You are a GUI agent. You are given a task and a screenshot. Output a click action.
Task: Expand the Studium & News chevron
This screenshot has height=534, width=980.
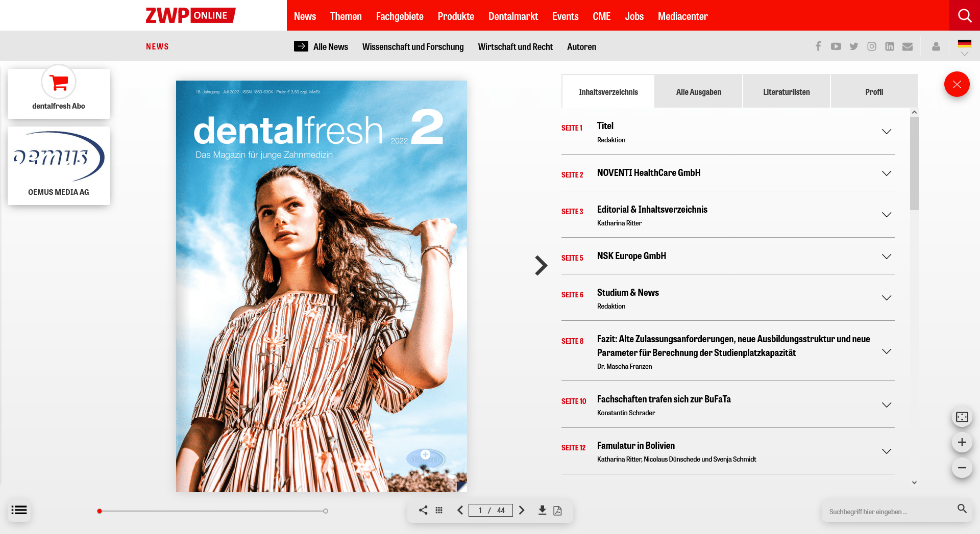(887, 298)
